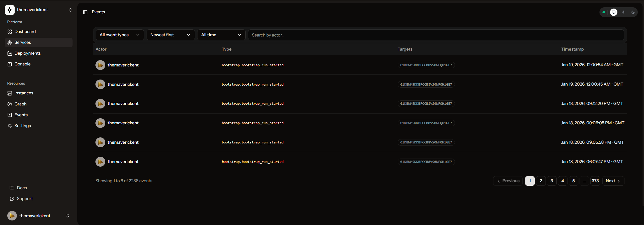
Task: Select Instances in the Resources menu
Action: [24, 93]
